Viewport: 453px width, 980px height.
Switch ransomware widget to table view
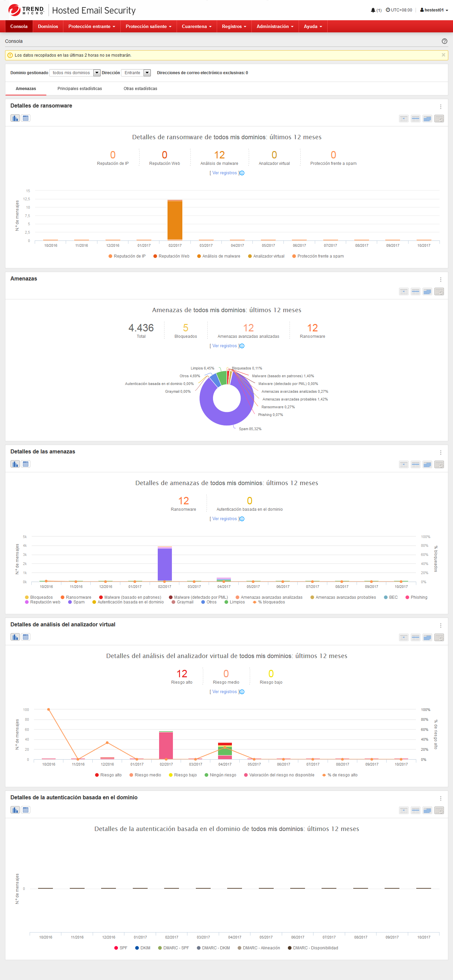point(26,118)
